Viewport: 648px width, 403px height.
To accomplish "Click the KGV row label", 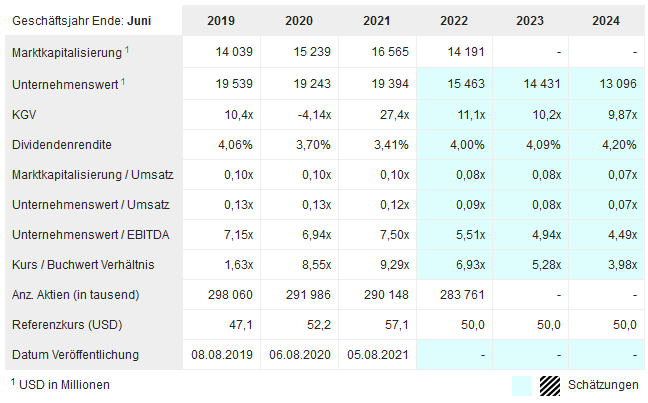I will 25,115.
